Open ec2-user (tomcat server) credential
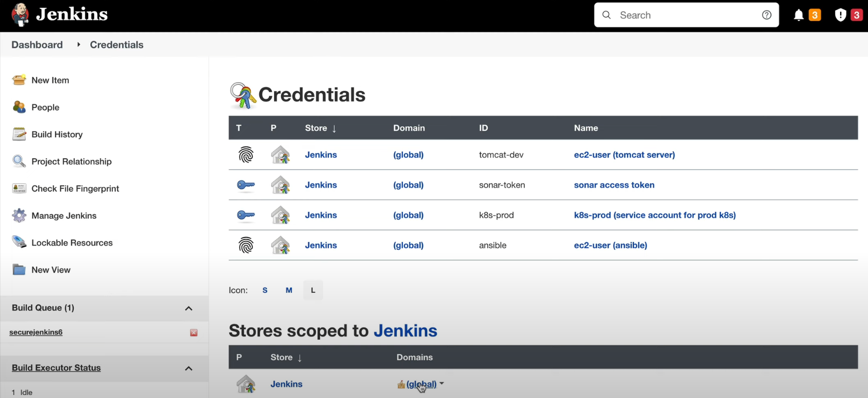This screenshot has height=398, width=868. pyautogui.click(x=624, y=155)
